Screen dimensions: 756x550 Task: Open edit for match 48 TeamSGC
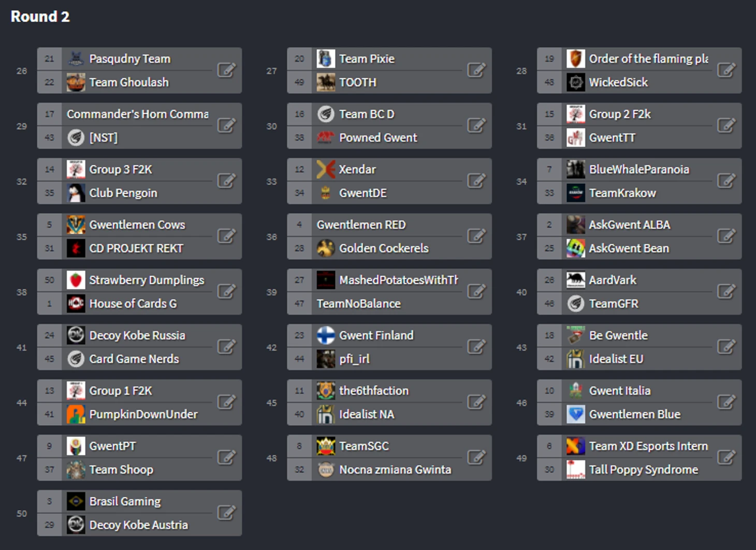pyautogui.click(x=476, y=458)
